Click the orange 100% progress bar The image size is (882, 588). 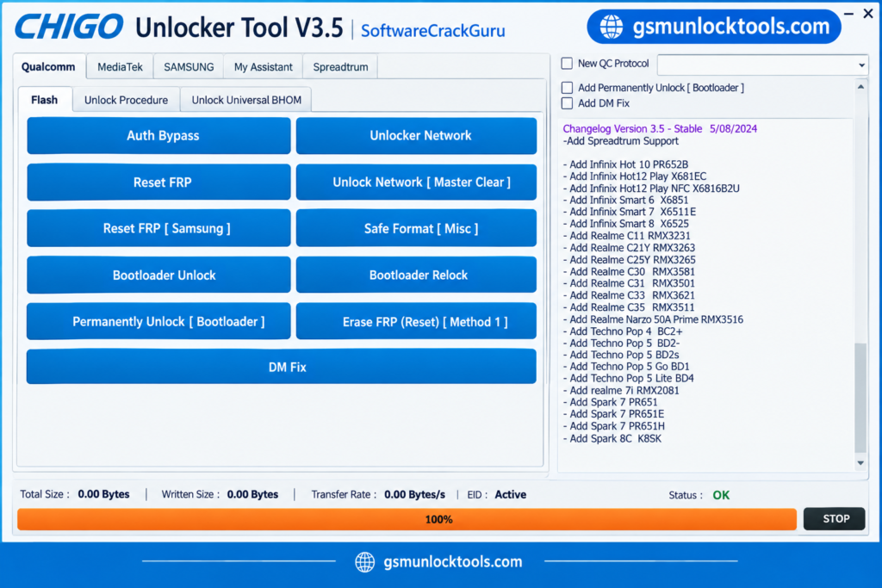(407, 519)
